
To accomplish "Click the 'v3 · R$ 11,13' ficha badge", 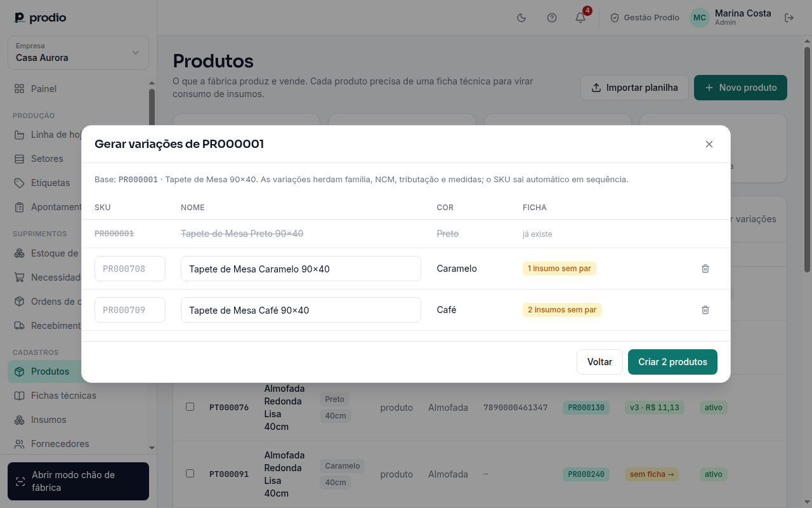I will coord(655,408).
